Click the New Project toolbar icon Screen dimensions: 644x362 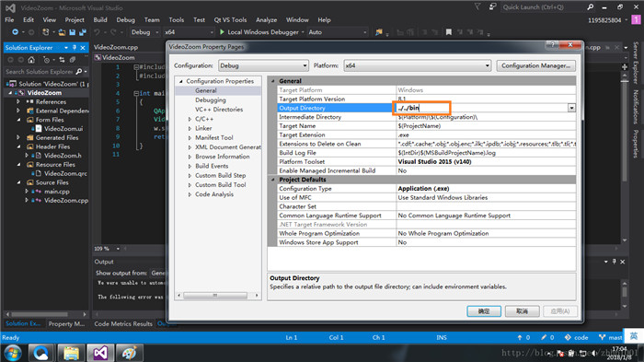coord(46,32)
